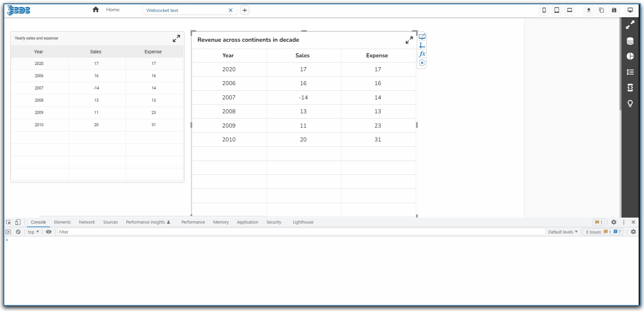Click the save dashboard floppy disk icon
644x311 pixels.
click(x=614, y=10)
